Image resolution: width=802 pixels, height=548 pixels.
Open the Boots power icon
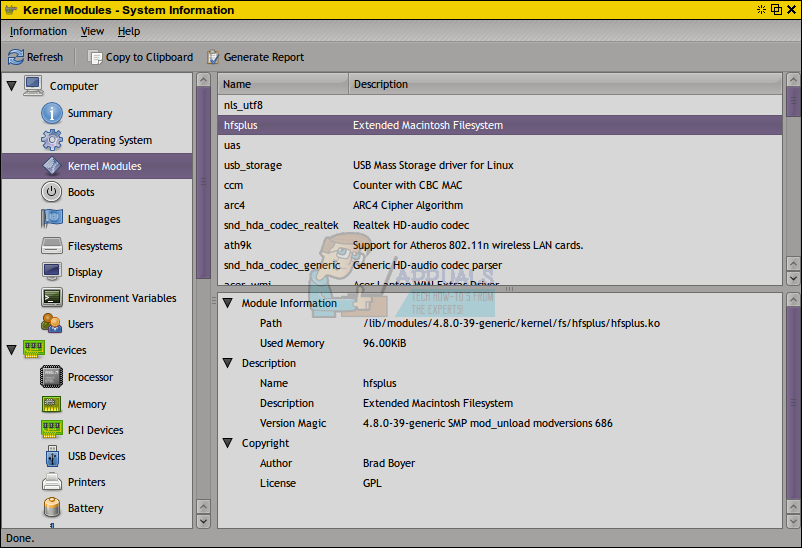coord(52,192)
